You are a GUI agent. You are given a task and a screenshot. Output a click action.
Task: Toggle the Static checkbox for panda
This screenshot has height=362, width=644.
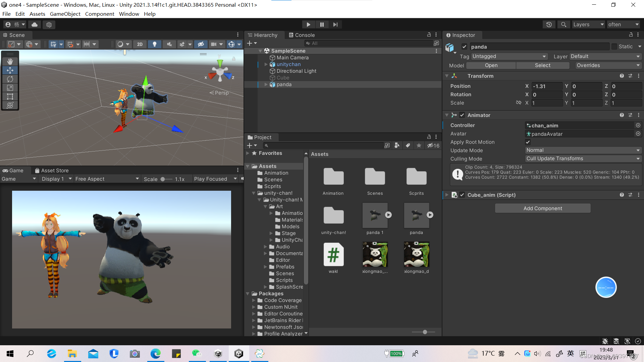(x=614, y=47)
